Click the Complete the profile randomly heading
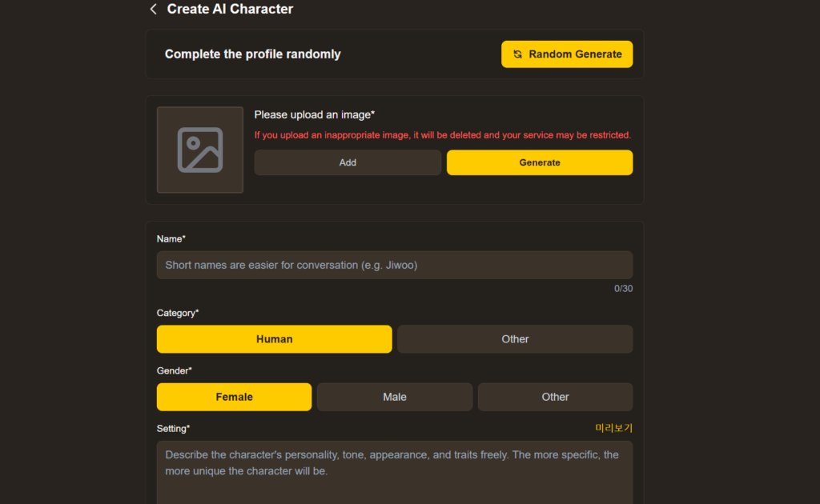Screen dimensions: 820x504 (253, 54)
